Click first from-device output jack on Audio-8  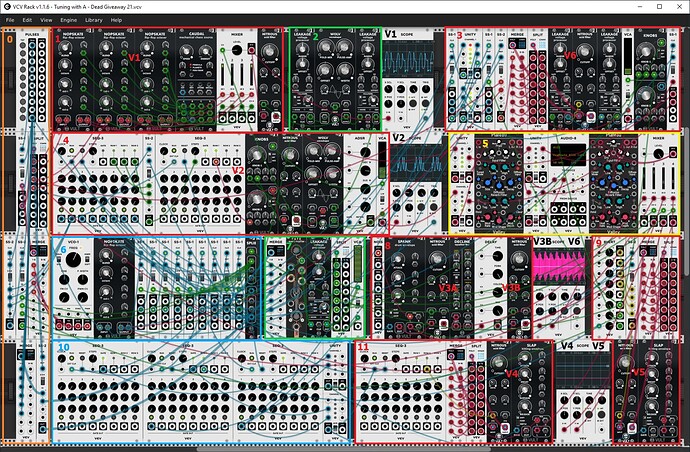pyautogui.click(x=554, y=209)
